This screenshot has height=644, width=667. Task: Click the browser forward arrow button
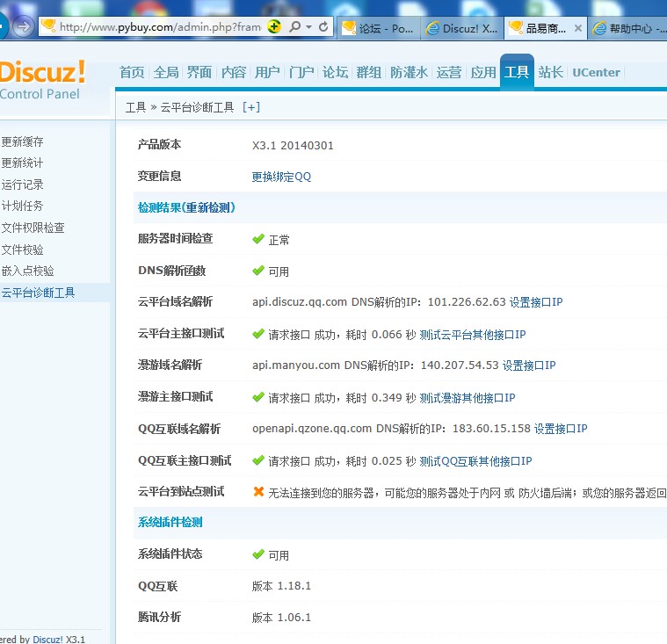pyautogui.click(x=23, y=27)
